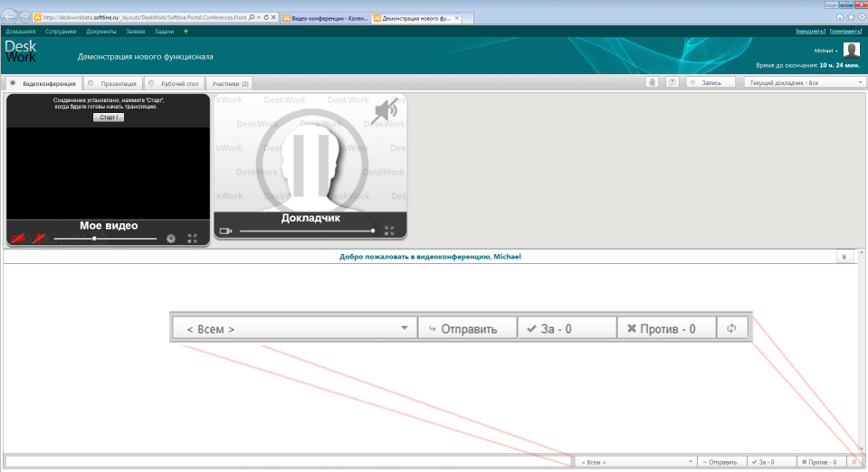Viewport: 868px width, 472px height.
Task: Toggle the crossed-out camera in Мое видео
Action: [x=18, y=239]
